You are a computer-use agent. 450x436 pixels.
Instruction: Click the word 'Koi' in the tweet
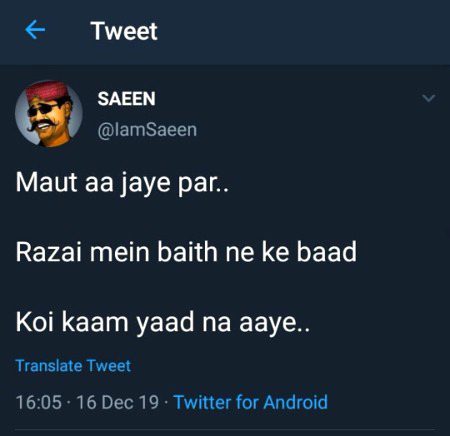click(35, 322)
